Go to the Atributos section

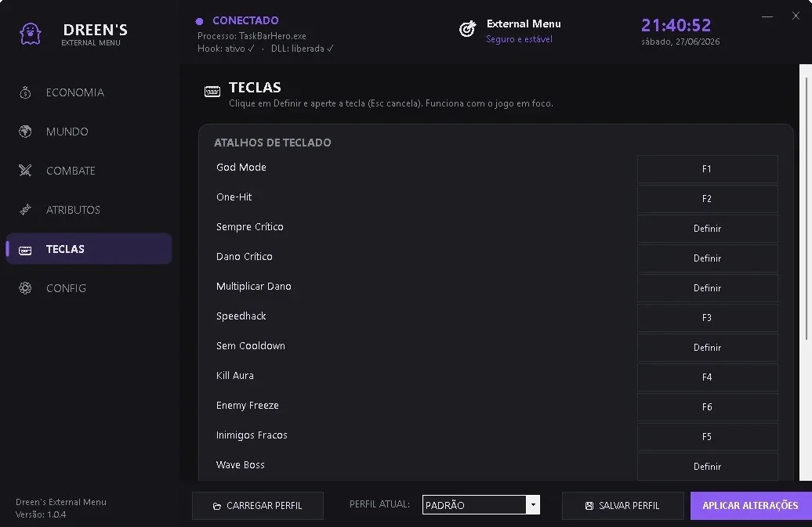89,209
